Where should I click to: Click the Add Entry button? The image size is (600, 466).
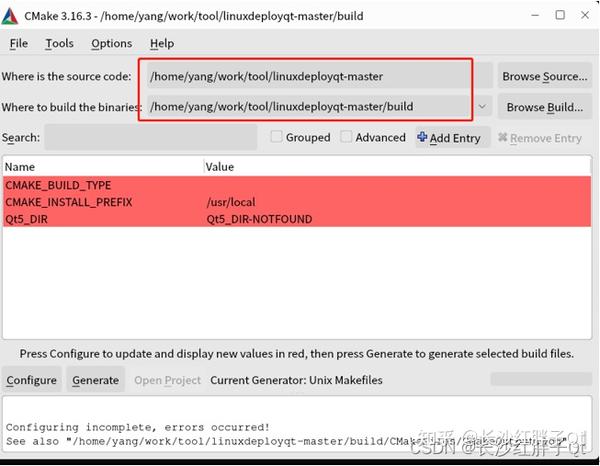tap(453, 137)
